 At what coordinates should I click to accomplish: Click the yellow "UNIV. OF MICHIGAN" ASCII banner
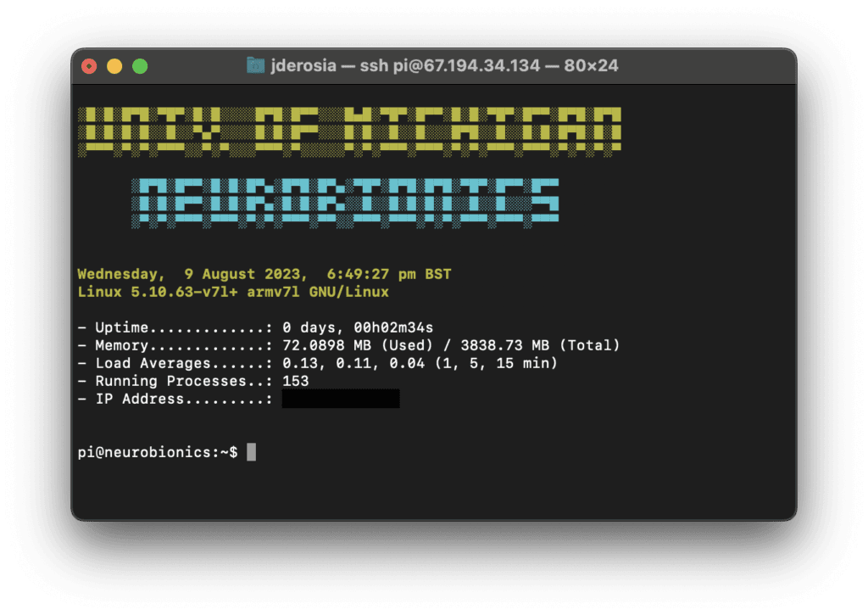(x=350, y=131)
